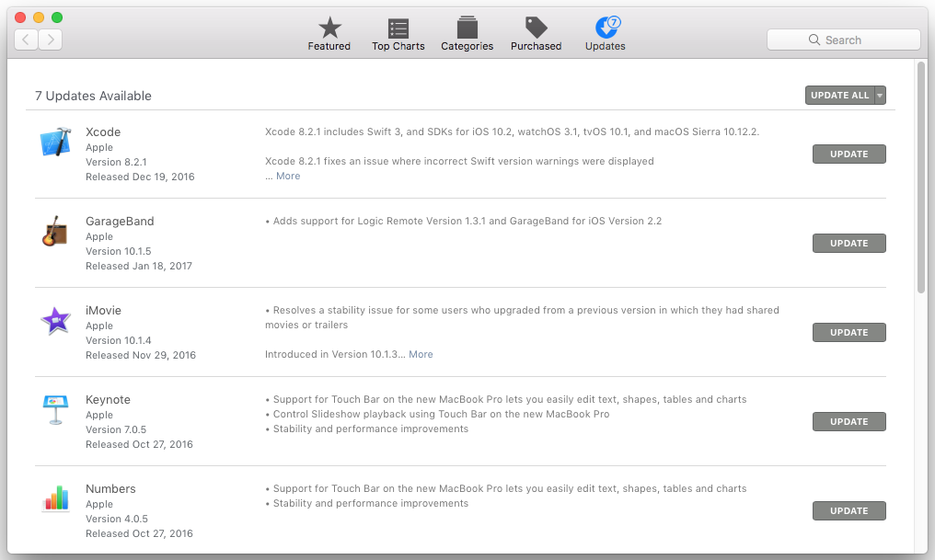Click the vertical scrollbar thumb

click(921, 177)
